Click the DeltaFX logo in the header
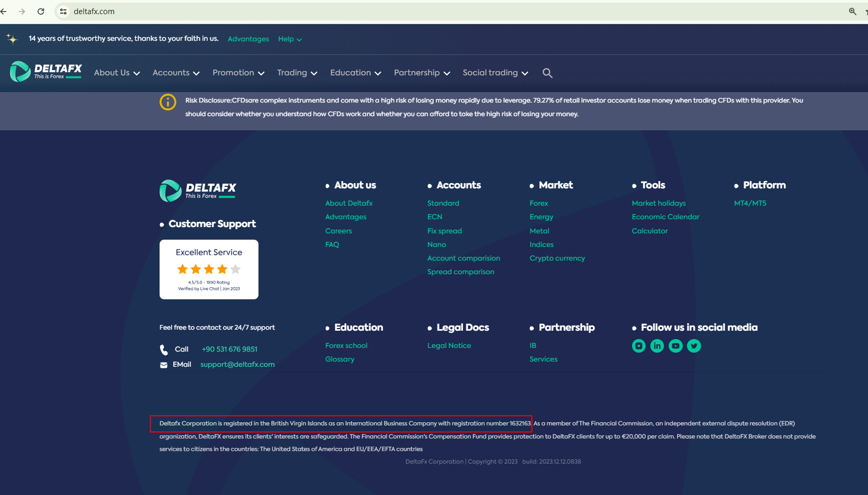The height and width of the screenshot is (495, 868). pyautogui.click(x=46, y=72)
